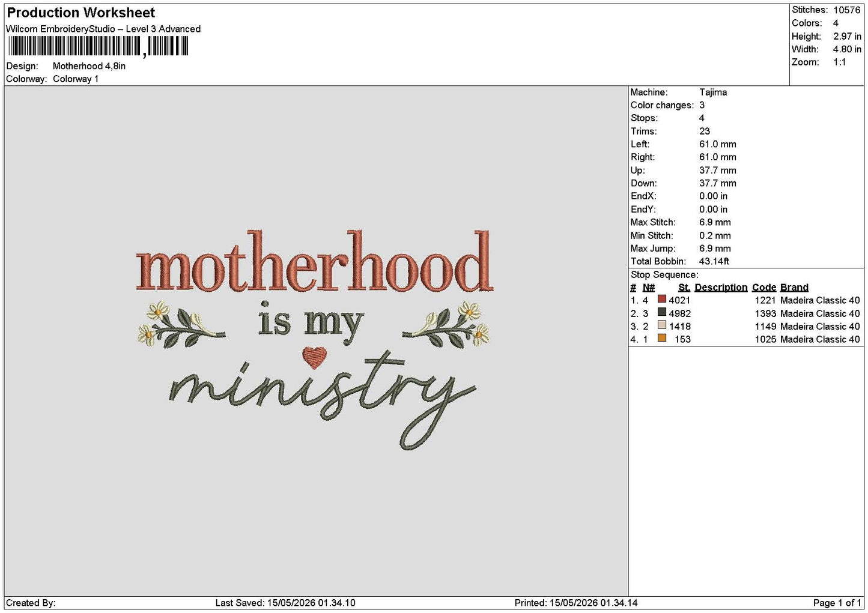Click the 'Page 1 of 1' indicator
The image size is (868, 613).
click(837, 603)
